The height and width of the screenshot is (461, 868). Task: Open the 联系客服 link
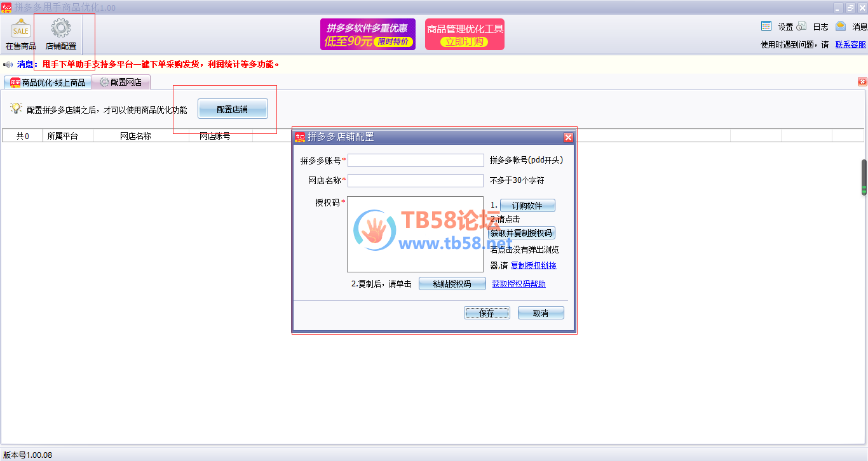click(x=851, y=44)
